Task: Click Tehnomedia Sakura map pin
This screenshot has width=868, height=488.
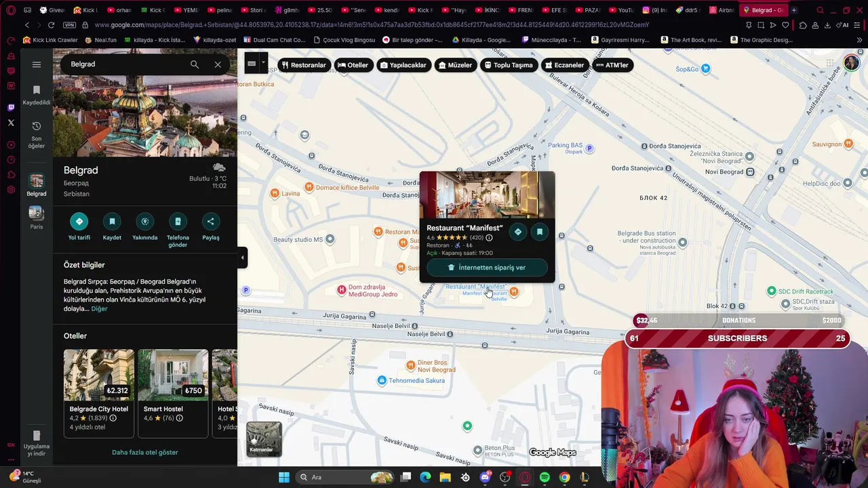Action: coord(382,380)
